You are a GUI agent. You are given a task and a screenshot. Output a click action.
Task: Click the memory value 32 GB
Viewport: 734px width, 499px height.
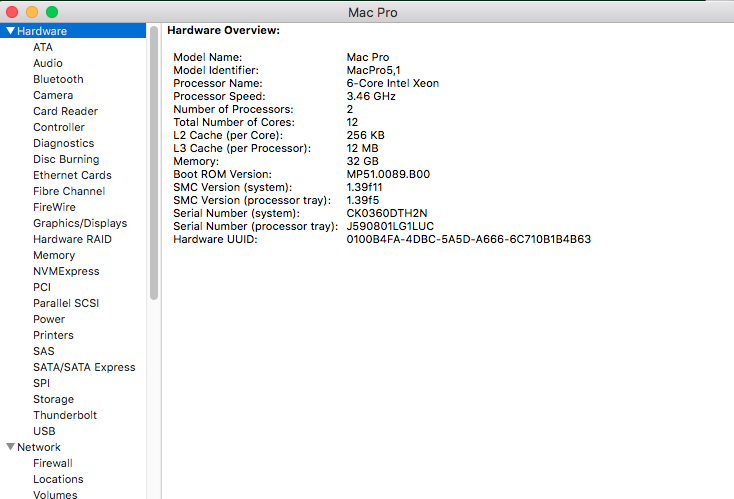click(362, 161)
